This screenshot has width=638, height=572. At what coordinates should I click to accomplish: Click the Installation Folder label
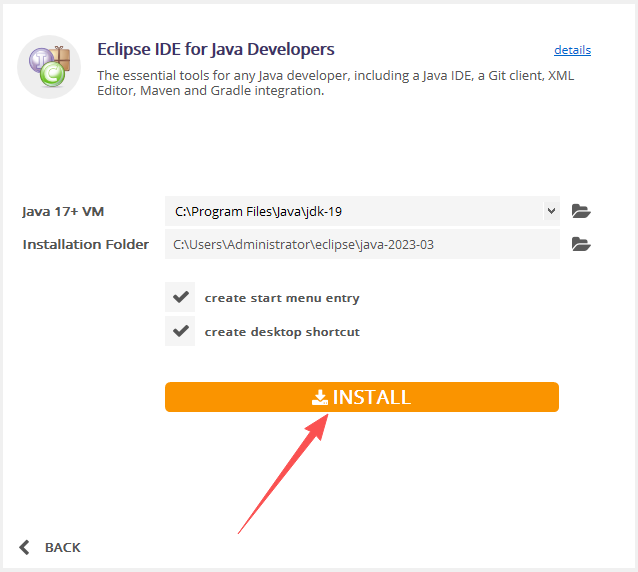click(x=86, y=245)
